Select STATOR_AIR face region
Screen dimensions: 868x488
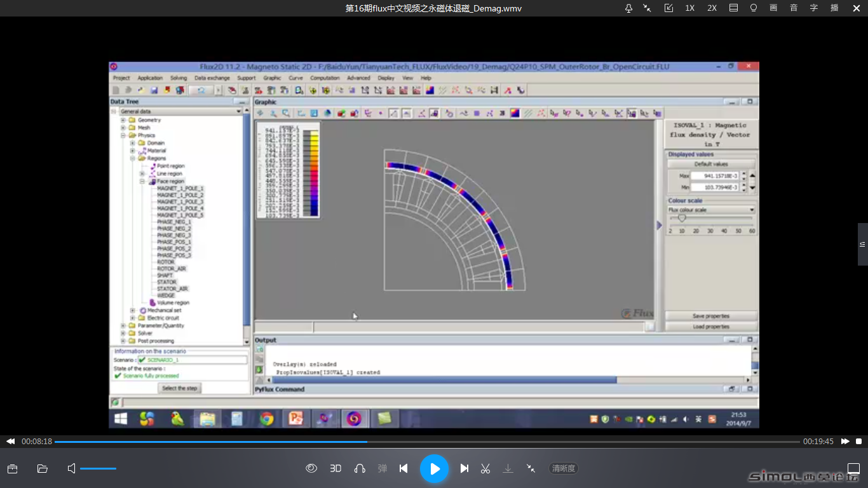click(172, 289)
